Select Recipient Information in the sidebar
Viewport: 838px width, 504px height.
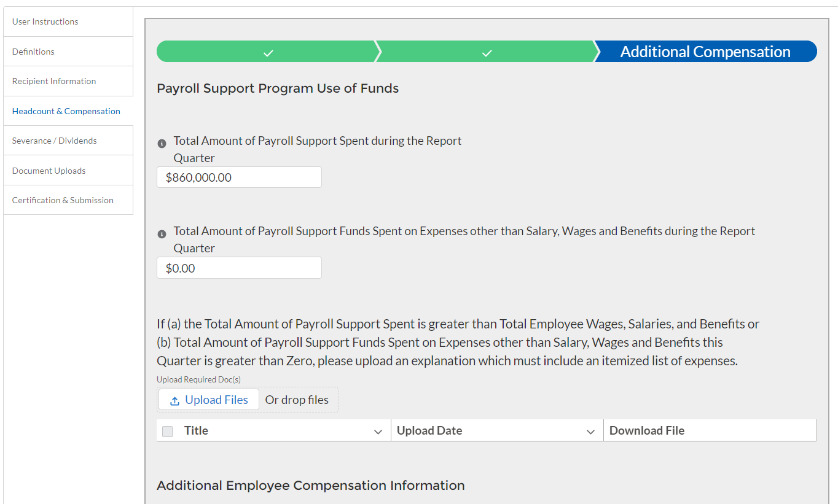point(54,81)
